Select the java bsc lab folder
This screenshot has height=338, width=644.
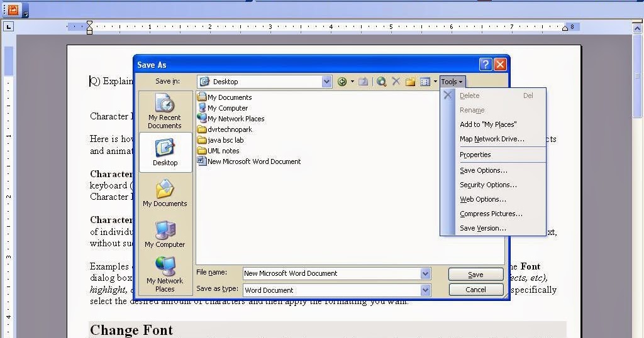[221, 140]
